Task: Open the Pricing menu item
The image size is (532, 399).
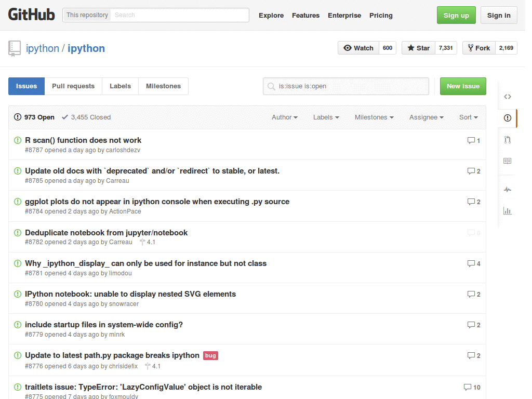Action: 381,15
